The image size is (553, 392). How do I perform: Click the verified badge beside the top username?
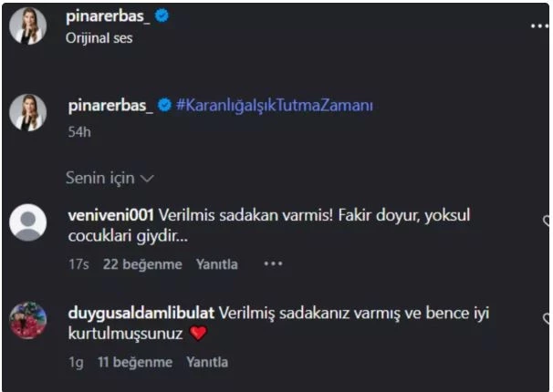coord(162,16)
